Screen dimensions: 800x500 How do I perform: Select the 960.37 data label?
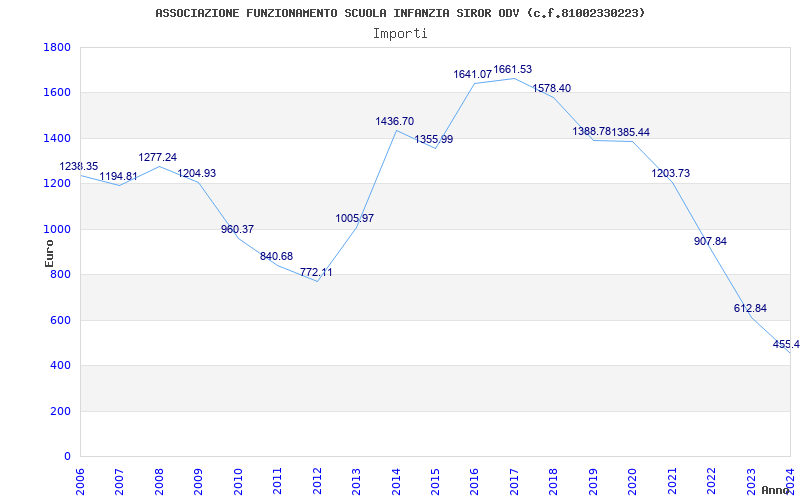(x=237, y=229)
